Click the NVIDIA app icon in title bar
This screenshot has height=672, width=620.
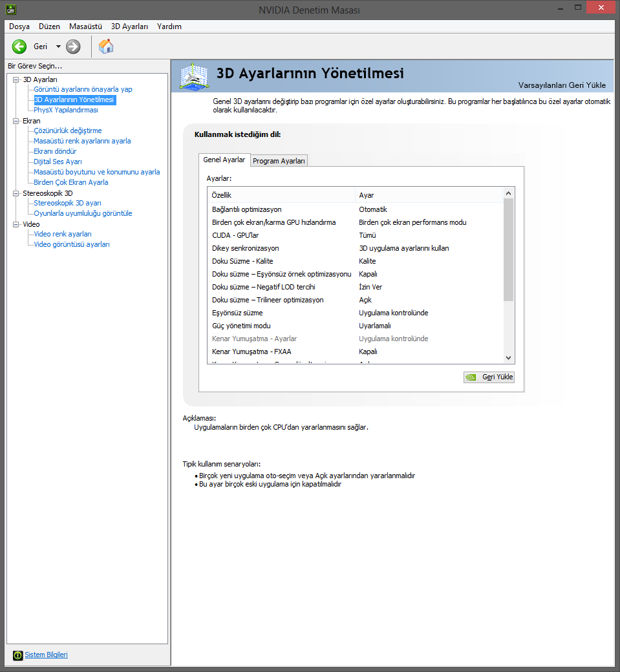coord(11,8)
